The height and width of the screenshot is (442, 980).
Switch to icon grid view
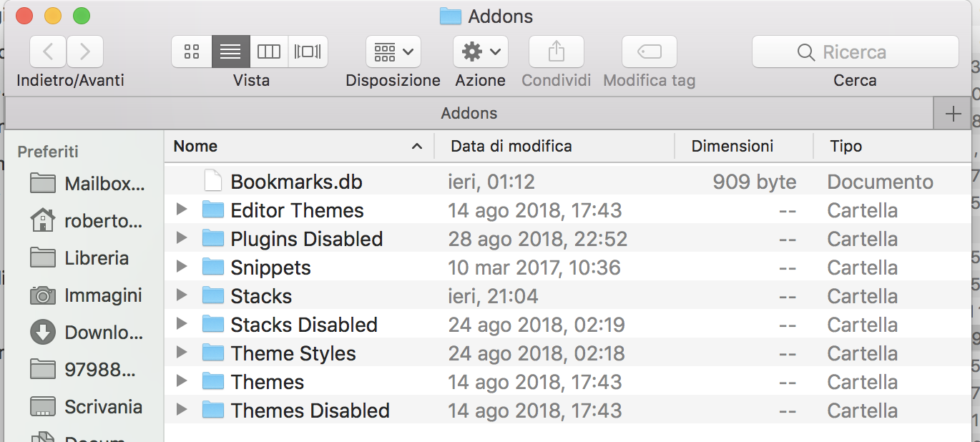pos(192,51)
